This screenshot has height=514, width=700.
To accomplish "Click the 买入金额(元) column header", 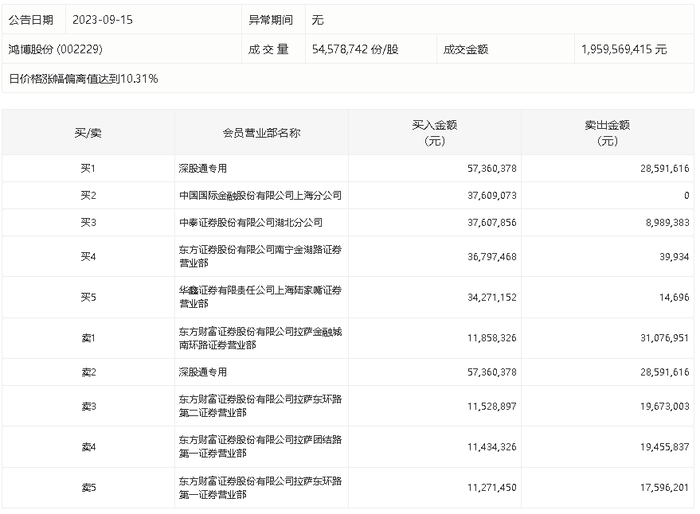I will [x=434, y=133].
